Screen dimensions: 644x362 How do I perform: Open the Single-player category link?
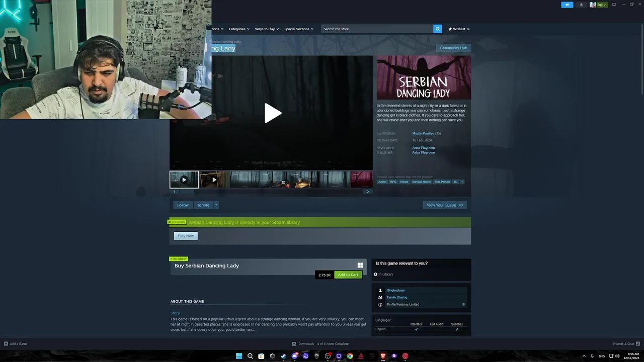[396, 290]
